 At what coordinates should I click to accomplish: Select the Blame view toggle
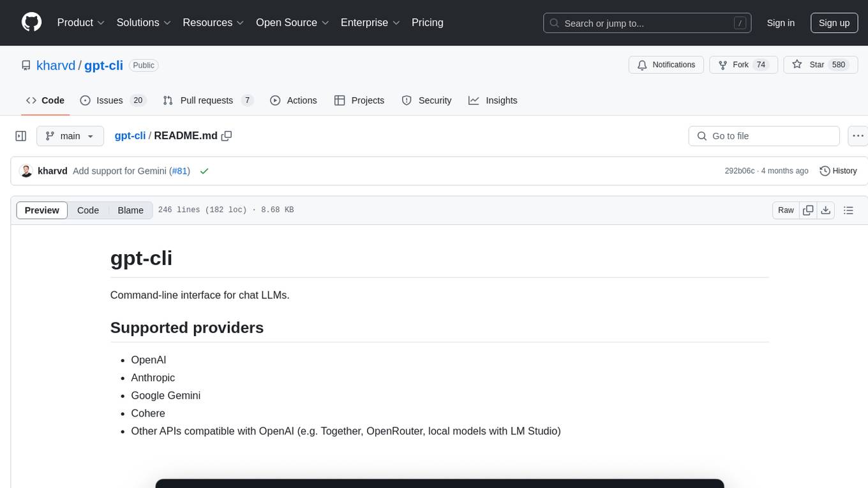[x=130, y=210]
